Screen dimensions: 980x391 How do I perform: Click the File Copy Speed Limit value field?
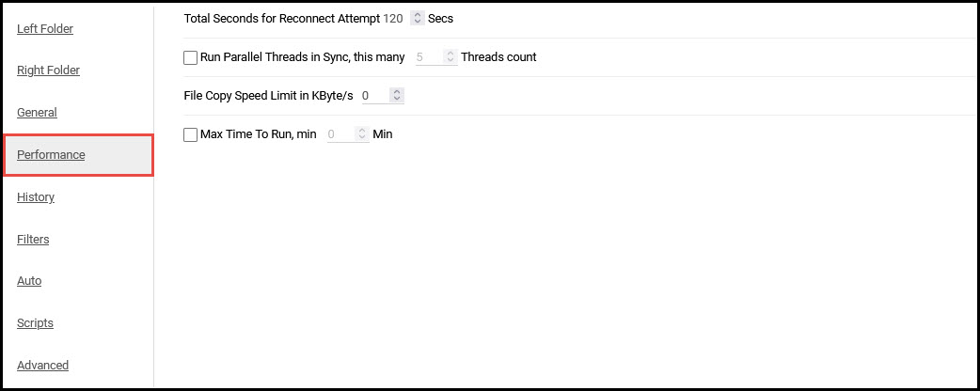pyautogui.click(x=375, y=96)
